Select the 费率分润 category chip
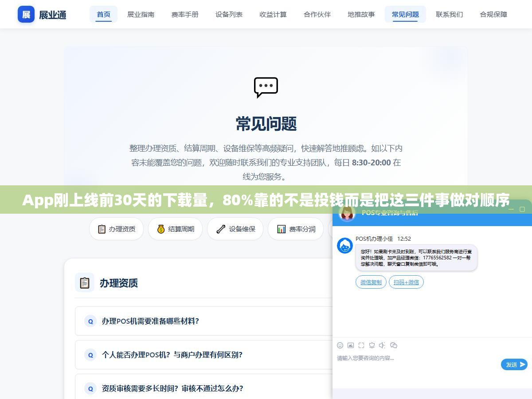532x399 pixels. 296,229
